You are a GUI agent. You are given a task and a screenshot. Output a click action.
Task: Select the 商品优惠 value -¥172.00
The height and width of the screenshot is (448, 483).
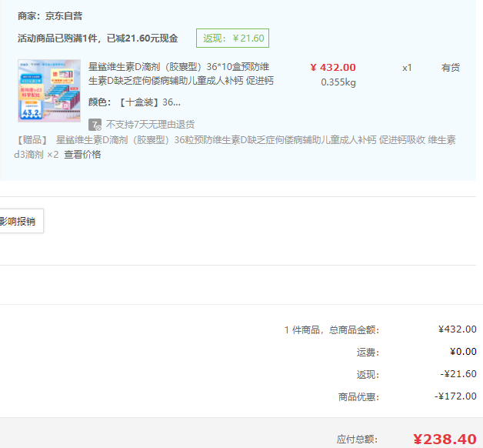[x=455, y=396]
